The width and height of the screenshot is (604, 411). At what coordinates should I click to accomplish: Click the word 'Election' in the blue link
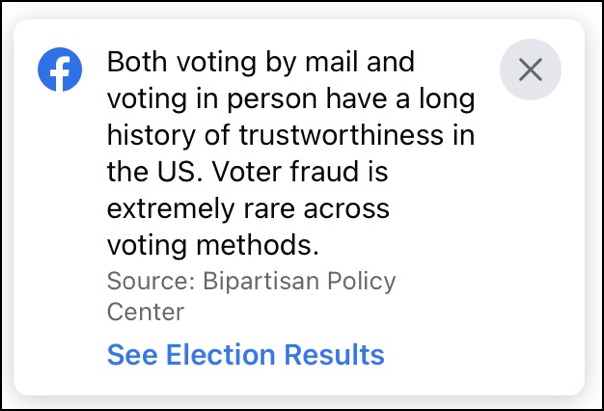pyautogui.click(x=221, y=354)
